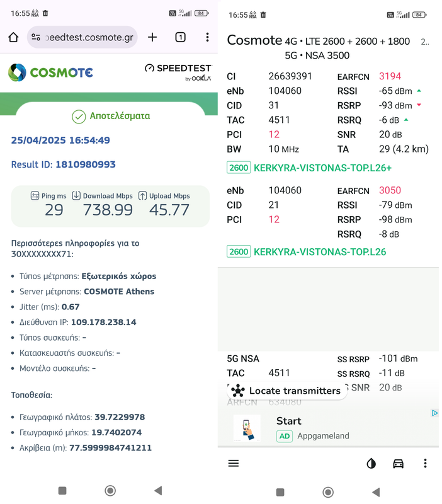Toggle dark theme with the half-circle icon

[x=371, y=464]
